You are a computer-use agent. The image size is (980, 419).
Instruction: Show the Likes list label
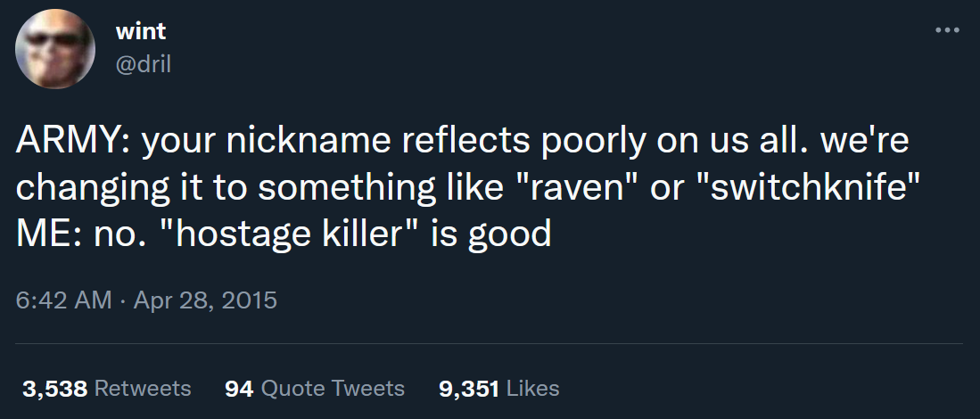pyautogui.click(x=532, y=389)
